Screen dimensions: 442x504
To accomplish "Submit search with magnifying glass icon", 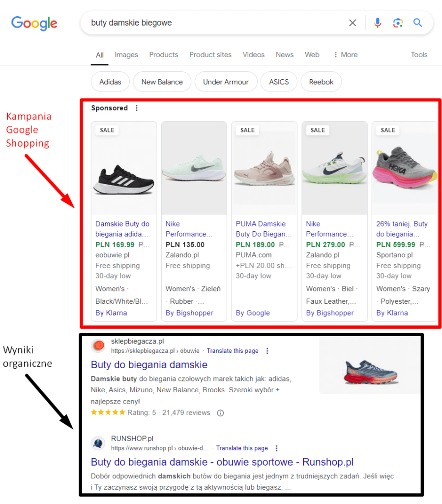I will click(417, 23).
